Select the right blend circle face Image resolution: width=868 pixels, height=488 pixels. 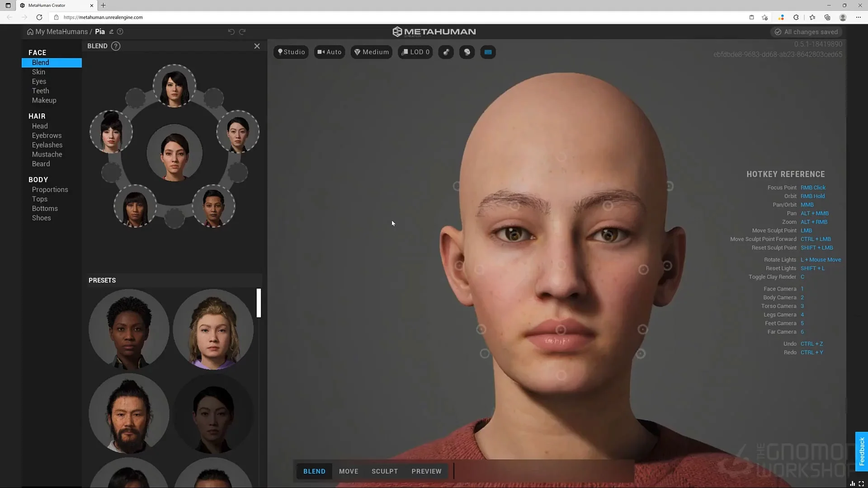(238, 131)
